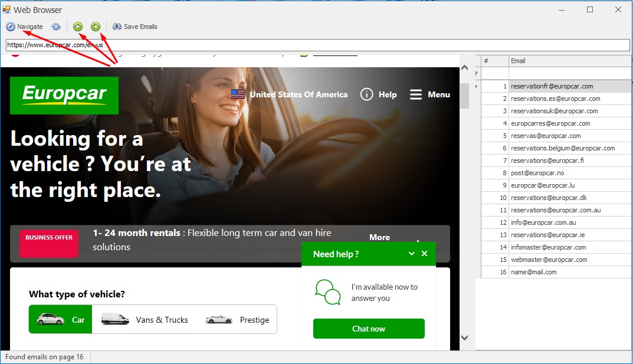Click browser scrollbar up arrow

tap(465, 67)
